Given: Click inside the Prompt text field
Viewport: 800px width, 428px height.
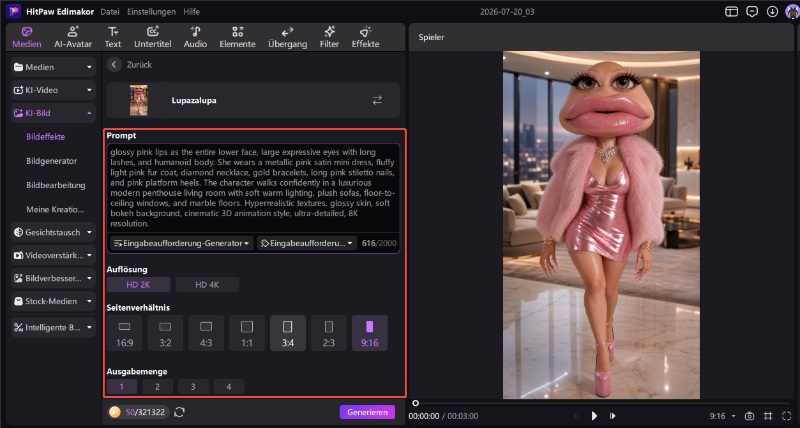Looking at the screenshot, I should point(253,188).
